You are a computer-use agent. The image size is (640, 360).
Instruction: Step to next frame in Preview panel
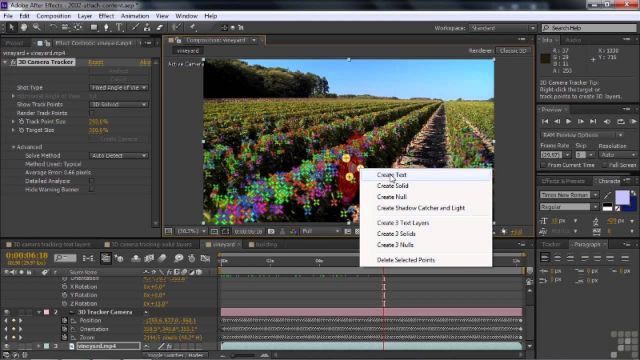pos(580,121)
